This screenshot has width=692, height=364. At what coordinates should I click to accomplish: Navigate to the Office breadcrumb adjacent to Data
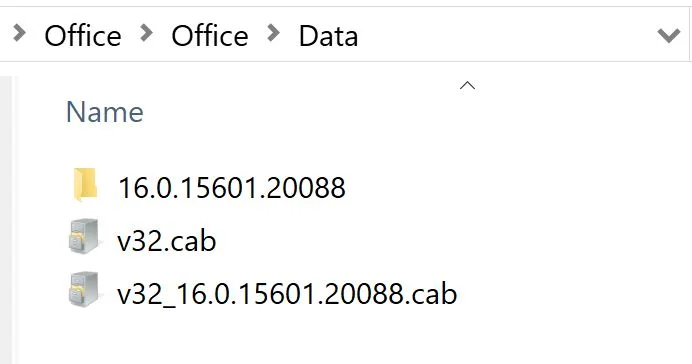point(210,36)
